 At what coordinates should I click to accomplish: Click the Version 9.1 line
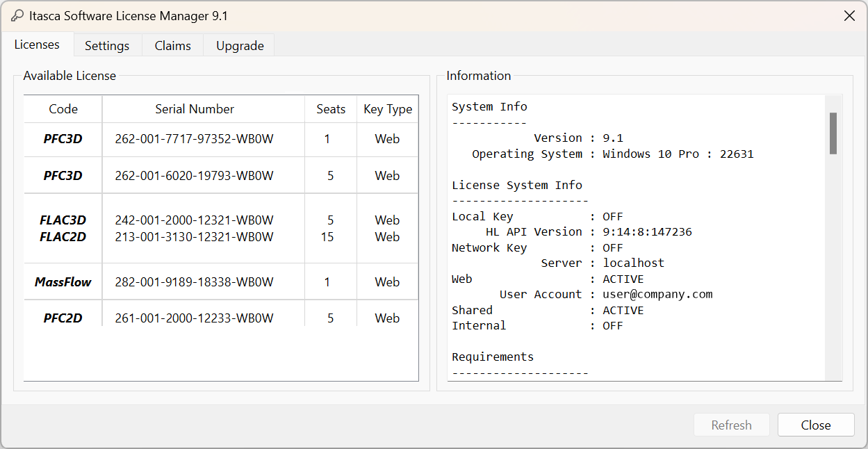[x=578, y=138]
